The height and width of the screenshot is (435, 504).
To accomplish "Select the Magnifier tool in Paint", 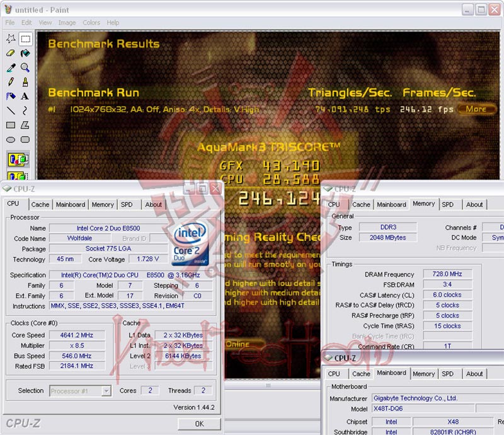I will tap(25, 67).
